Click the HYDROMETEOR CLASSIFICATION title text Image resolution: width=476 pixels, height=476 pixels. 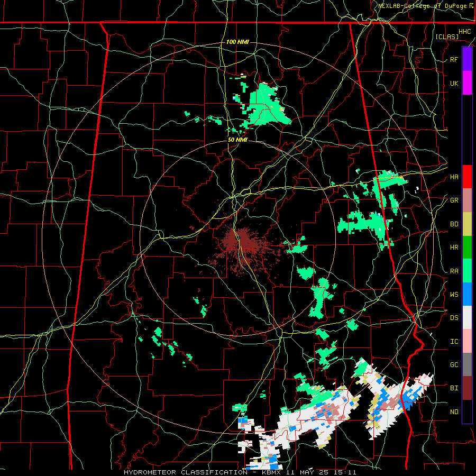(186, 472)
